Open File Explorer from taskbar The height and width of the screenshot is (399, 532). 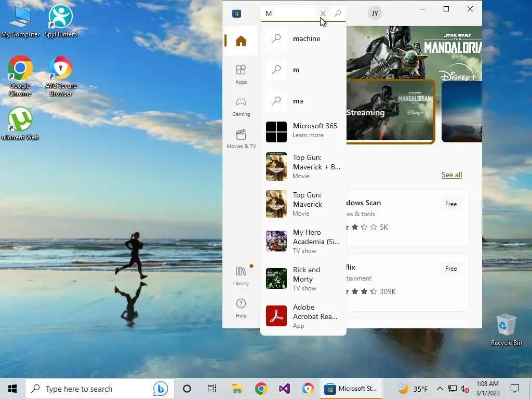pos(237,389)
